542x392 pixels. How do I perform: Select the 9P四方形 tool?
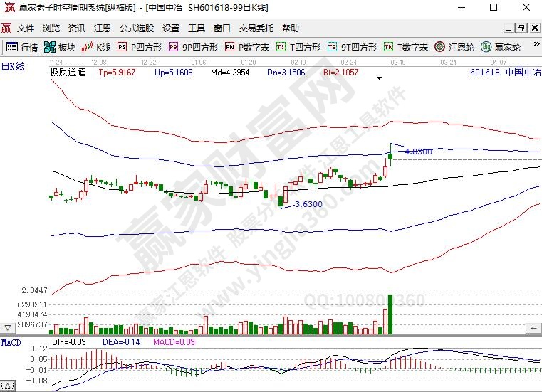click(x=193, y=48)
